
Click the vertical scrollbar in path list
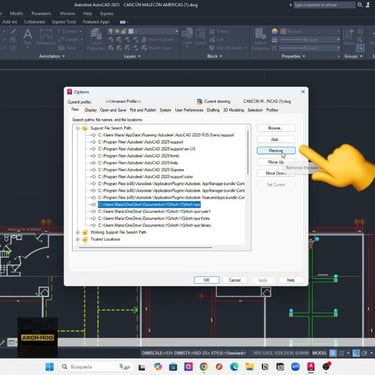(248, 152)
